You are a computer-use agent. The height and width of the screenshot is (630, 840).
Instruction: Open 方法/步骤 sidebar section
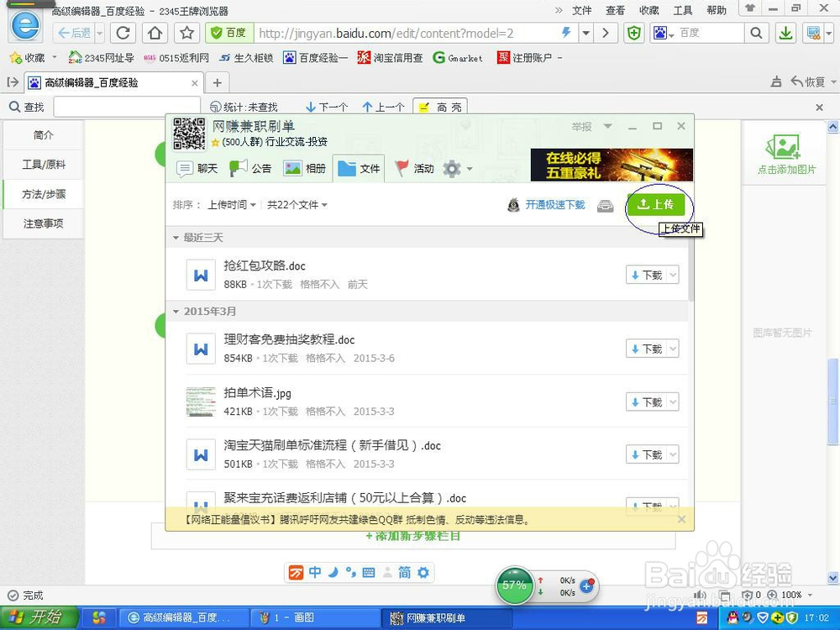[44, 194]
